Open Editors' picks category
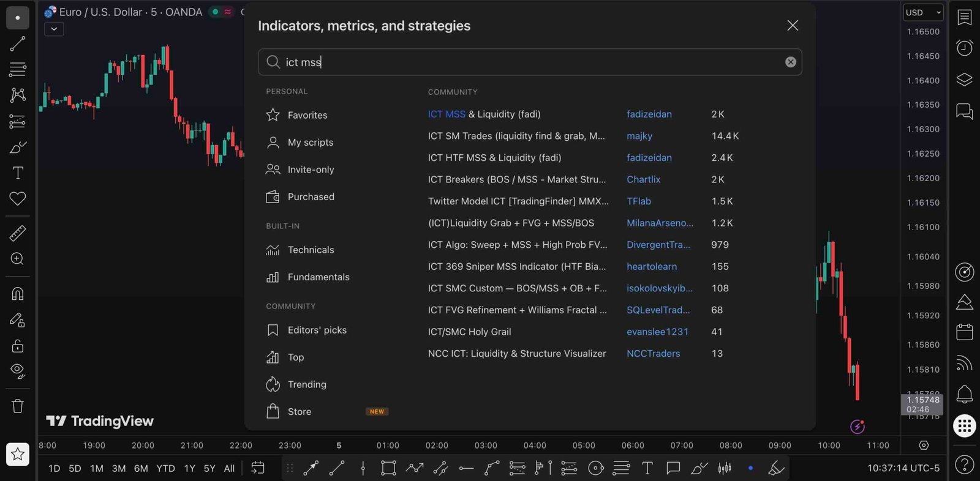This screenshot has width=980, height=481. [306, 330]
